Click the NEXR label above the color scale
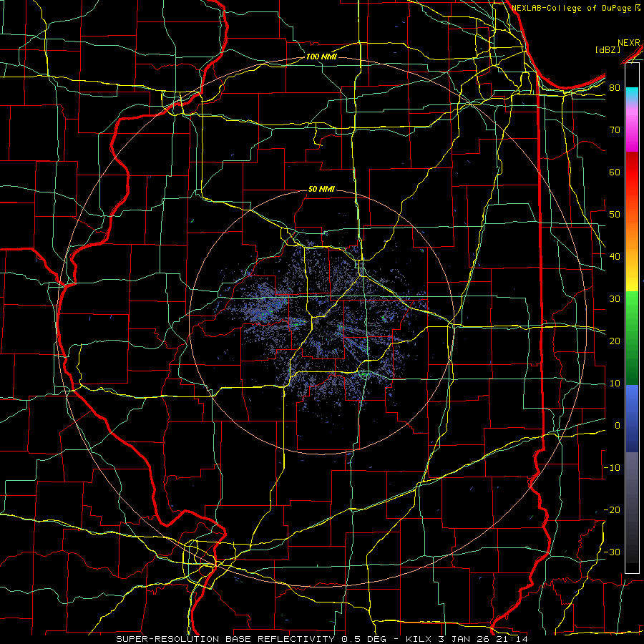 pyautogui.click(x=629, y=43)
